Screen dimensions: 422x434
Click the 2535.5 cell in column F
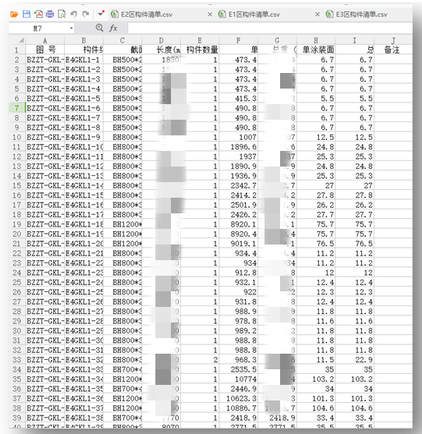238,369
